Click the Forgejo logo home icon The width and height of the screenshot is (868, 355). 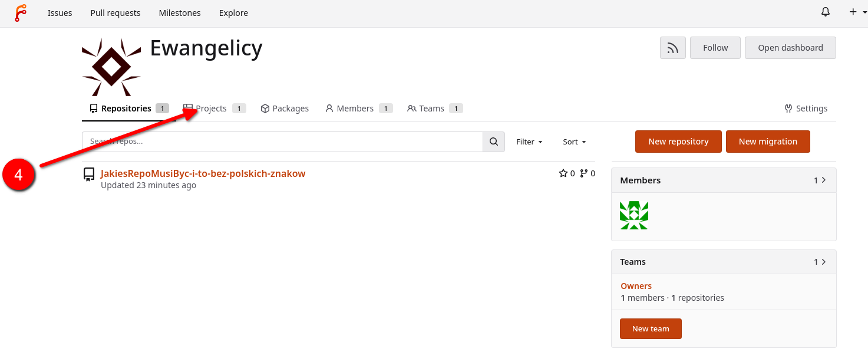point(21,13)
